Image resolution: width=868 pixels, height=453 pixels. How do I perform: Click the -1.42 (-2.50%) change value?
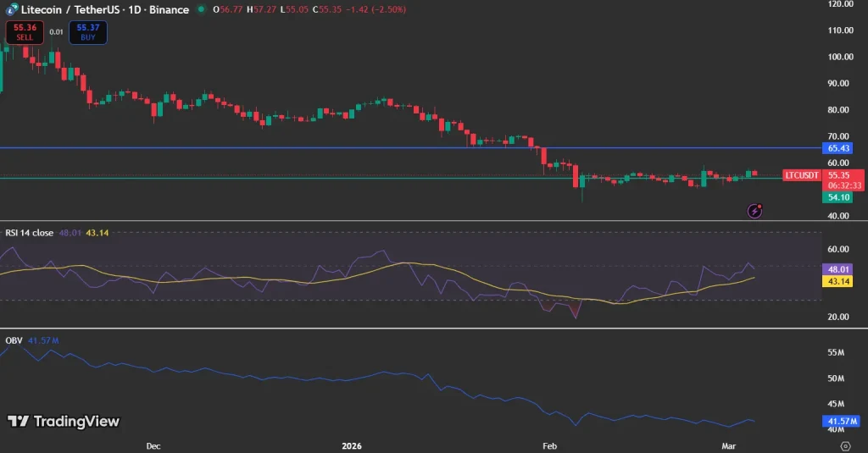tap(376, 9)
